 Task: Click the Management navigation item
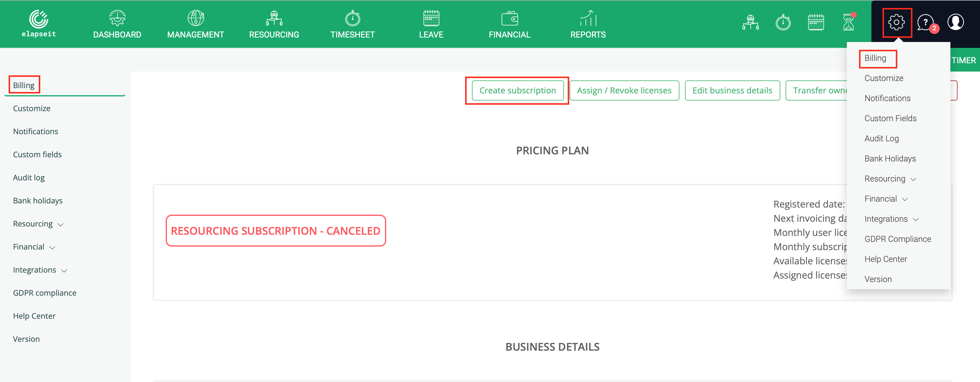coord(194,24)
